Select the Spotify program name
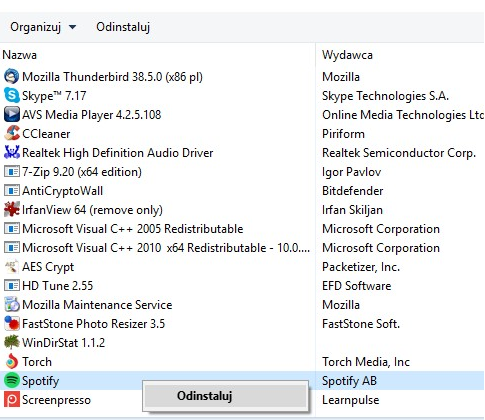The width and height of the screenshot is (485, 420). [x=40, y=381]
